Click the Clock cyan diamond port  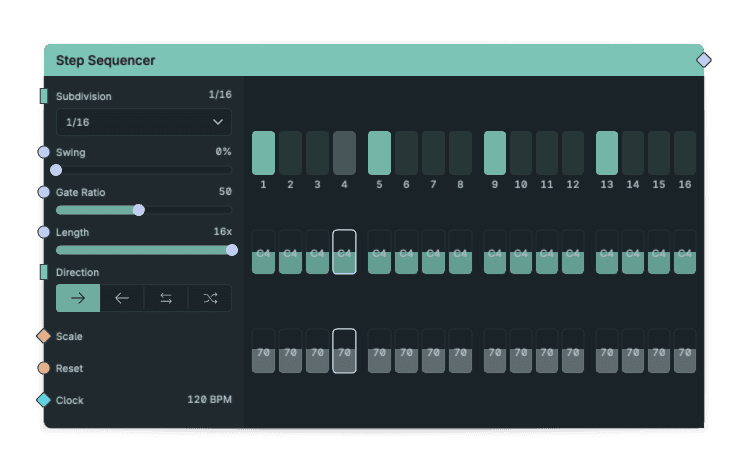(44, 400)
